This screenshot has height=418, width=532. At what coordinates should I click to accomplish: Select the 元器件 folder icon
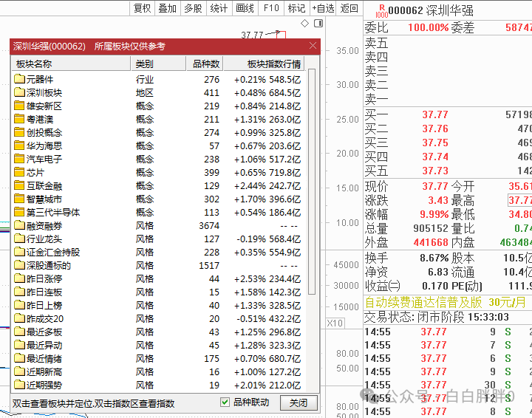tap(20, 79)
